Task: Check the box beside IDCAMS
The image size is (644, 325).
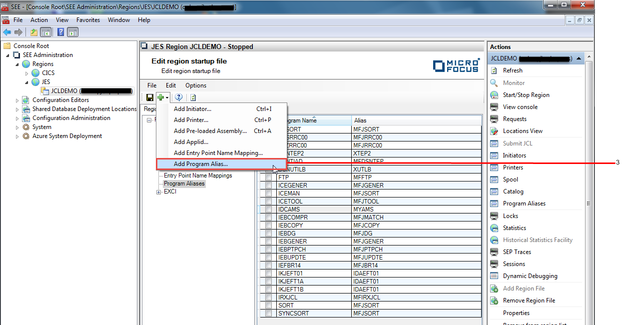Action: [269, 209]
